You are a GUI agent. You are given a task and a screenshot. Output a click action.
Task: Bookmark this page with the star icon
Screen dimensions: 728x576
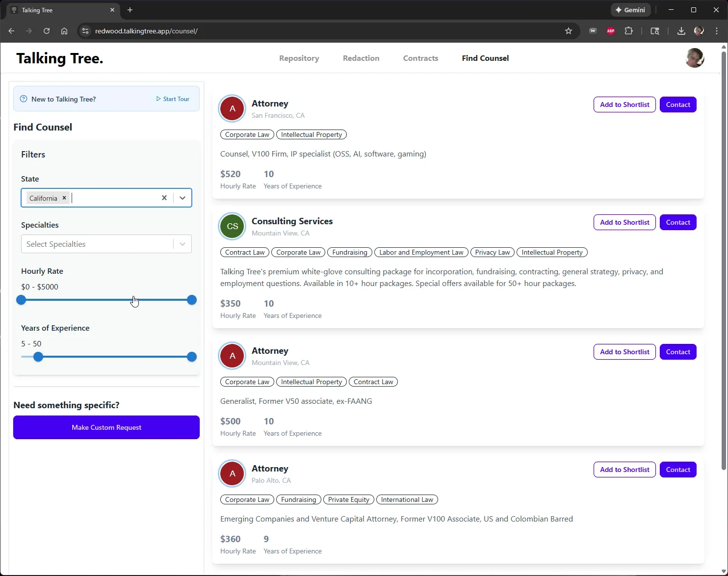click(x=569, y=31)
